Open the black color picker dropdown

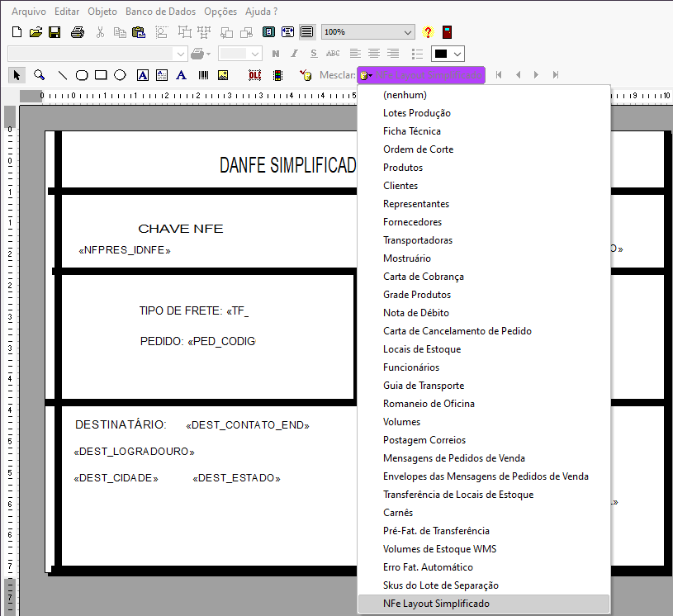pyautogui.click(x=457, y=54)
